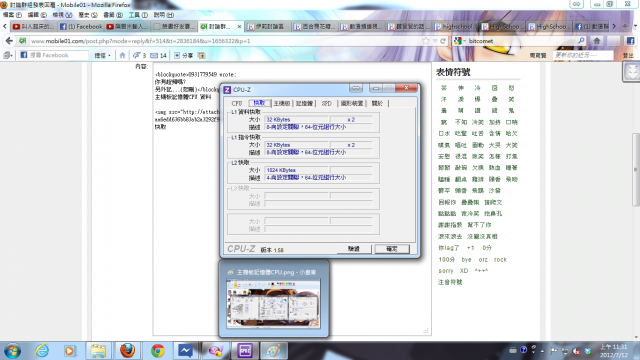Click the 分享 share button in toolbar
This screenshot has width=640, height=360.
pos(184,55)
